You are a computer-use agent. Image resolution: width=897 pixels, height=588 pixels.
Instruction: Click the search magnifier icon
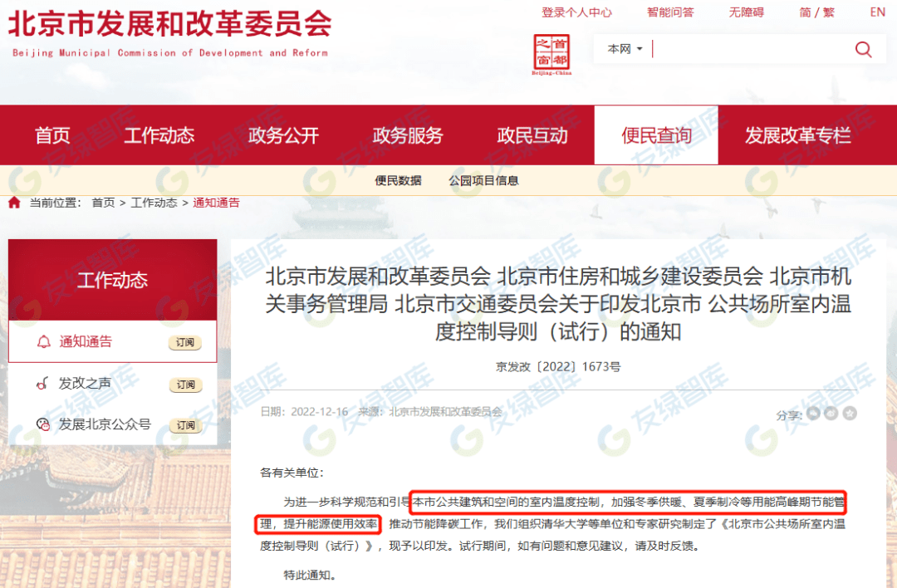[x=863, y=50]
